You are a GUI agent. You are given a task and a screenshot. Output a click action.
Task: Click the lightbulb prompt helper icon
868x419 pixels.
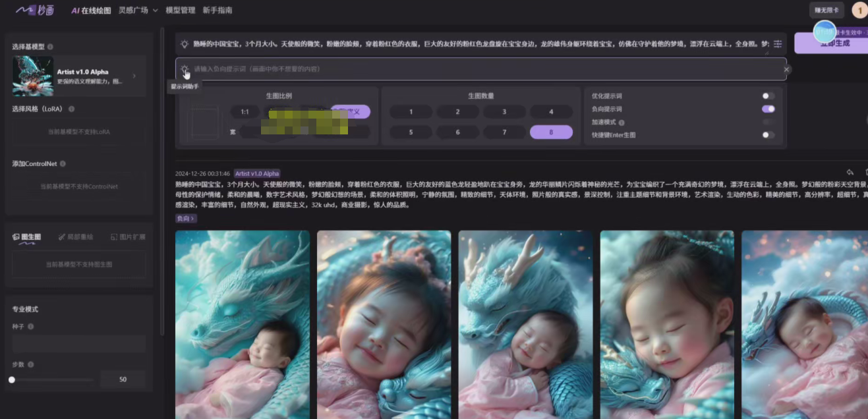(x=186, y=69)
